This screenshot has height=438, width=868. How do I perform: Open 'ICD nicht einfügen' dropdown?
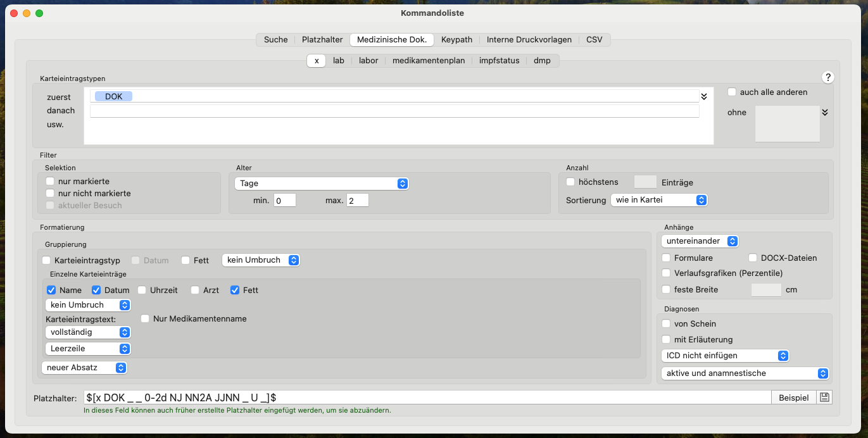pos(725,355)
